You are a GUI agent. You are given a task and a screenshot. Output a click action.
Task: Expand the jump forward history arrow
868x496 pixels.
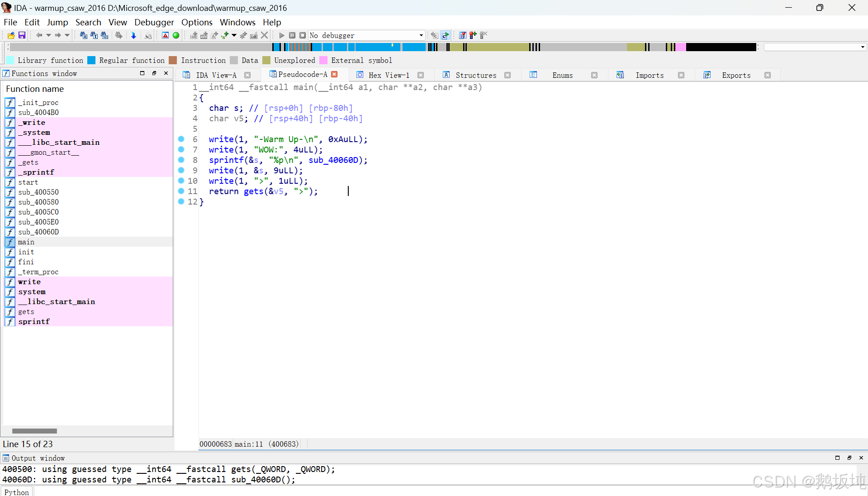pos(66,35)
